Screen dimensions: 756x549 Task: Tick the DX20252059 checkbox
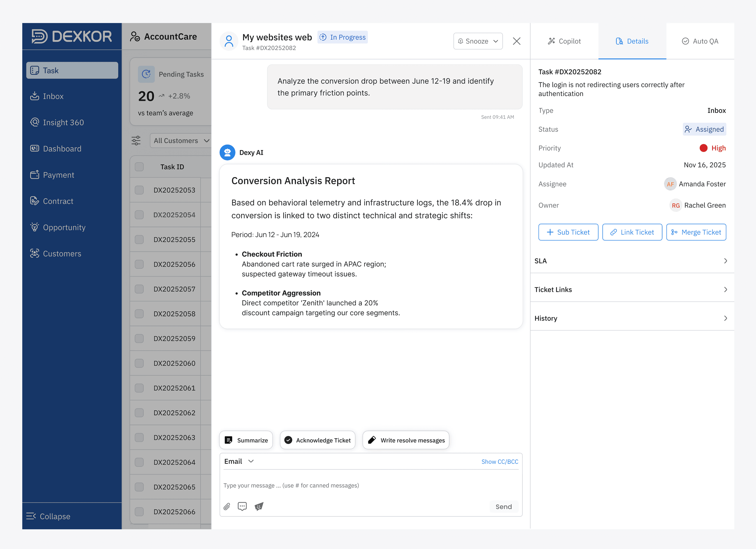click(139, 339)
